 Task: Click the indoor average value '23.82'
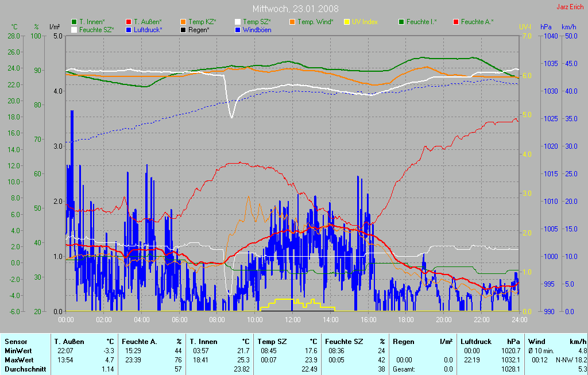[x=242, y=369]
